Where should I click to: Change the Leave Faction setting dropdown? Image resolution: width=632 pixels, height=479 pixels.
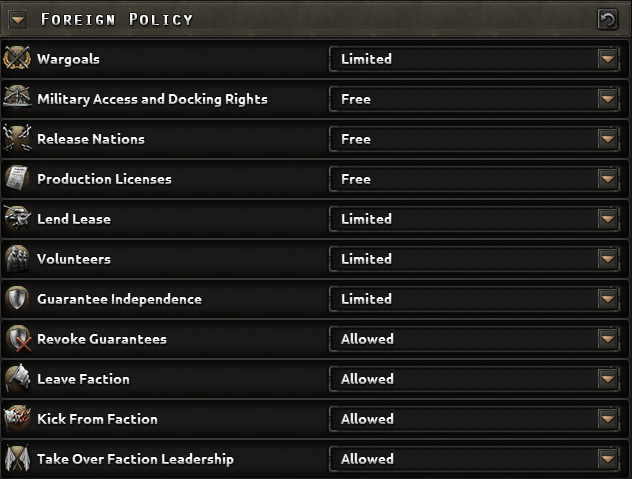coord(607,379)
